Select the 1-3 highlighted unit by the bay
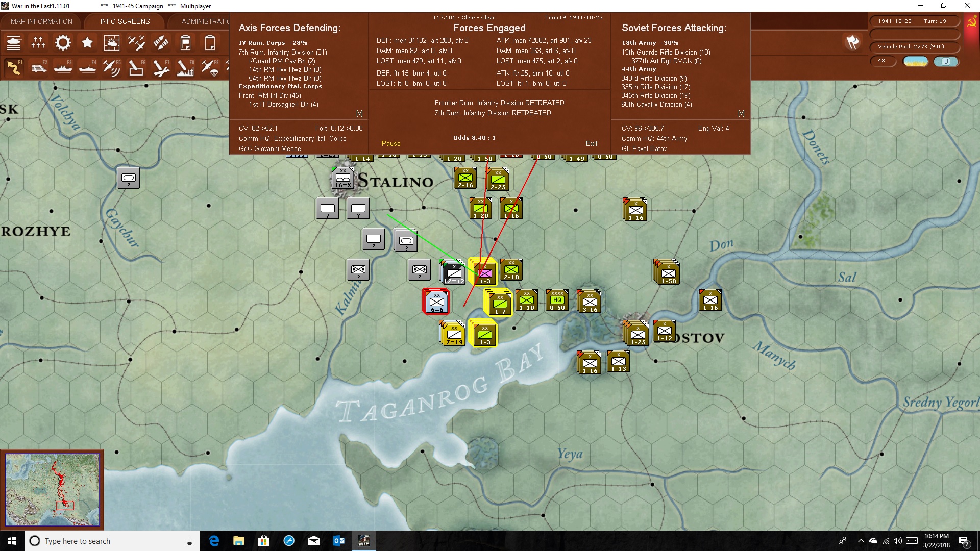 (x=484, y=333)
